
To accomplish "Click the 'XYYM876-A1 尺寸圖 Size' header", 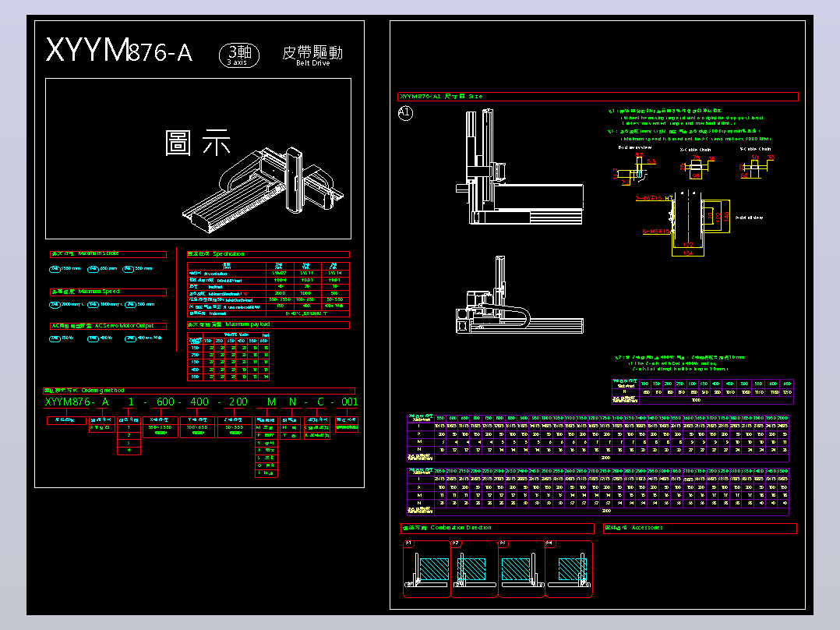I will (x=598, y=97).
